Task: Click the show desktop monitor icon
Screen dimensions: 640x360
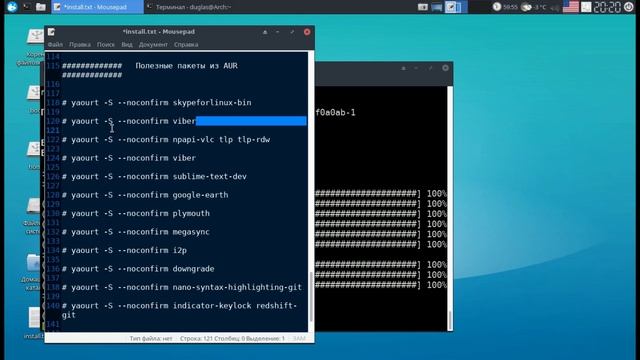Action: tap(437, 7)
